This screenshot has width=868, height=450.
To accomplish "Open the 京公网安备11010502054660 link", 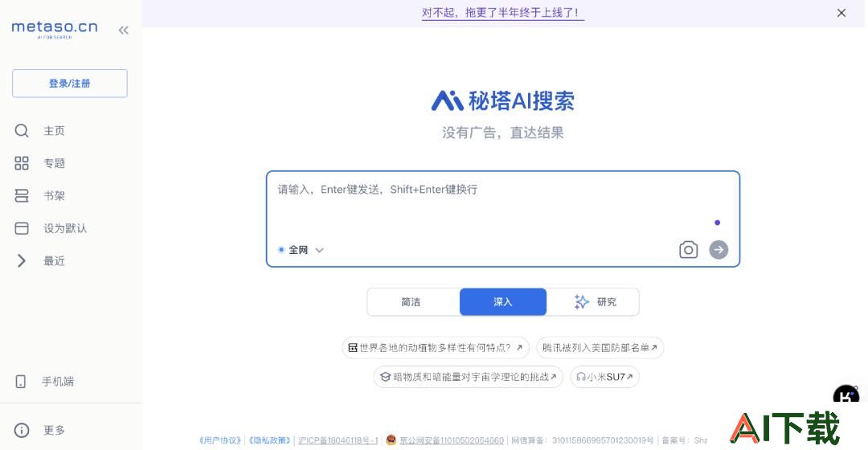I will click(452, 440).
